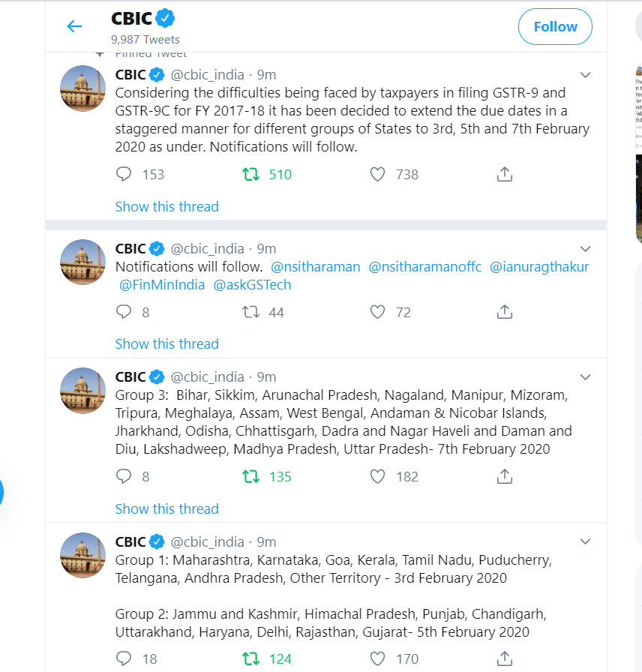Follow the CBIC account
This screenshot has height=672, width=642.
click(555, 26)
